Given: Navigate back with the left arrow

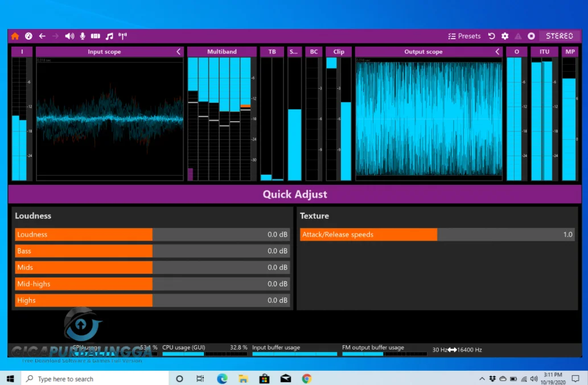Looking at the screenshot, I should click(x=42, y=36).
